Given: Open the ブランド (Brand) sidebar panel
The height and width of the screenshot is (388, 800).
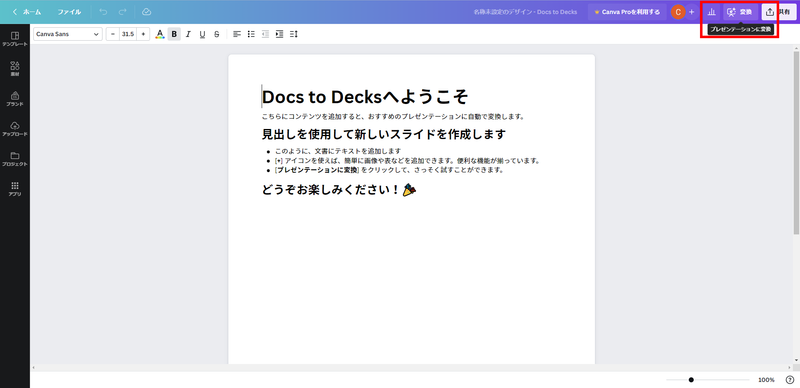Looking at the screenshot, I should [x=15, y=99].
